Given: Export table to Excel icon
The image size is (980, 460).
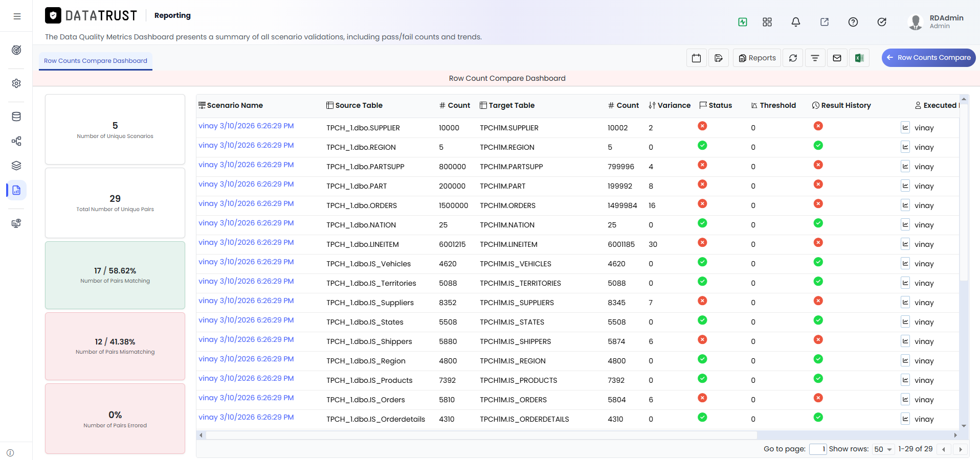Looking at the screenshot, I should click(859, 58).
